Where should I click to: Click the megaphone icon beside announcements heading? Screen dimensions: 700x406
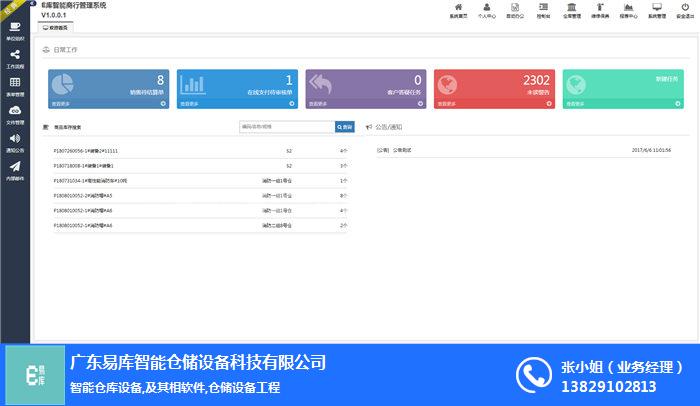pos(369,127)
